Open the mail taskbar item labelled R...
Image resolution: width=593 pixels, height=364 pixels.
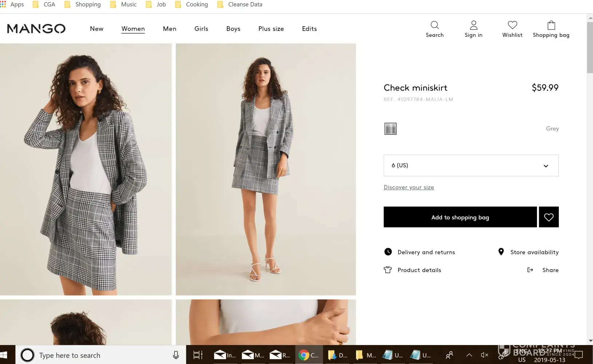[280, 355]
